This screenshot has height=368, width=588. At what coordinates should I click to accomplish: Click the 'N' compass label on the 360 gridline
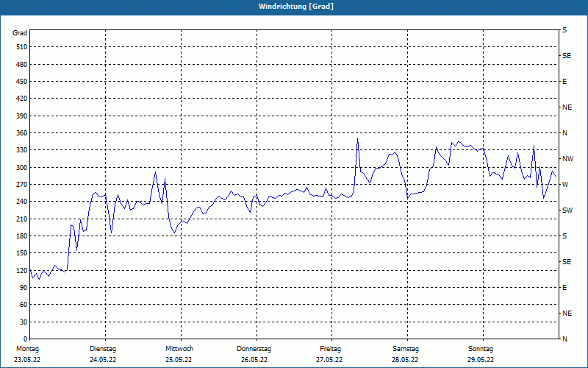pyautogui.click(x=564, y=133)
